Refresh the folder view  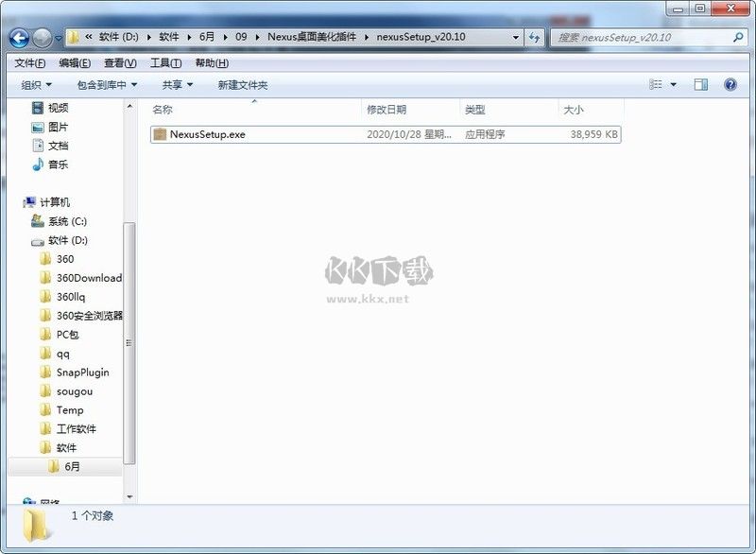(x=534, y=37)
